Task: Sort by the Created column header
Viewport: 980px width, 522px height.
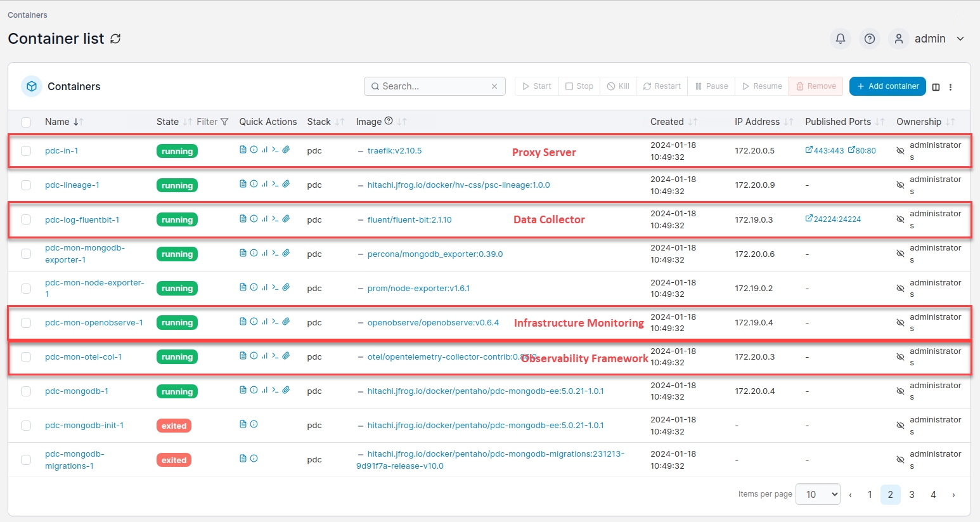Action: (x=667, y=122)
